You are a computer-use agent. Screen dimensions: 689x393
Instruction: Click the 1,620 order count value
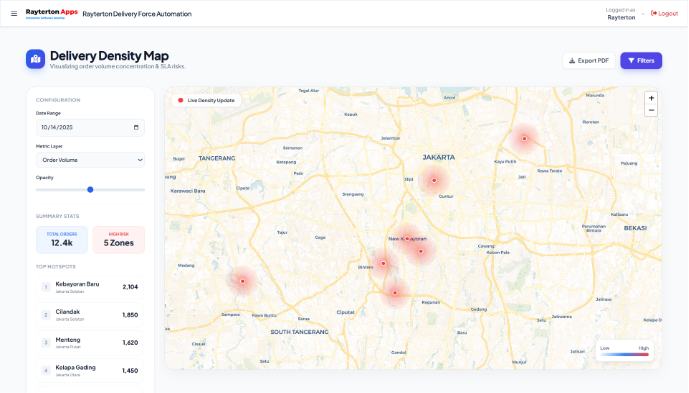pos(130,342)
